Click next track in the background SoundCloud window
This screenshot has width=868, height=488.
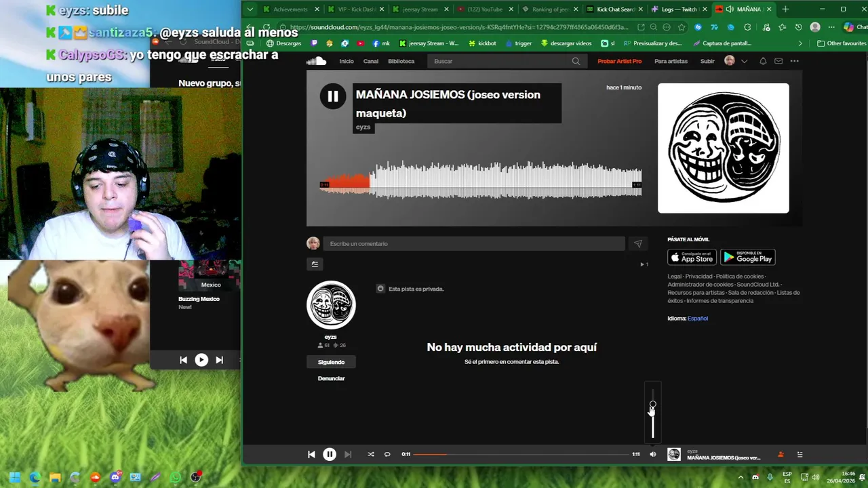tap(219, 360)
